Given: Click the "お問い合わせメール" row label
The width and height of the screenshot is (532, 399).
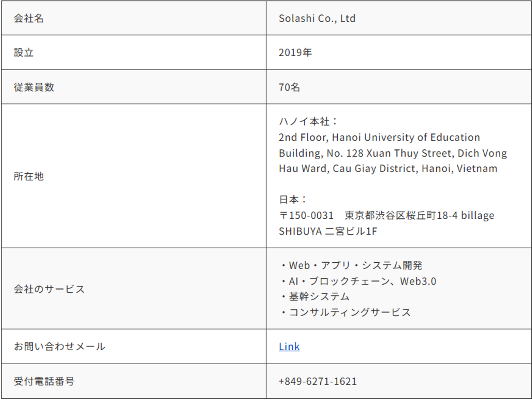Looking at the screenshot, I should [59, 347].
